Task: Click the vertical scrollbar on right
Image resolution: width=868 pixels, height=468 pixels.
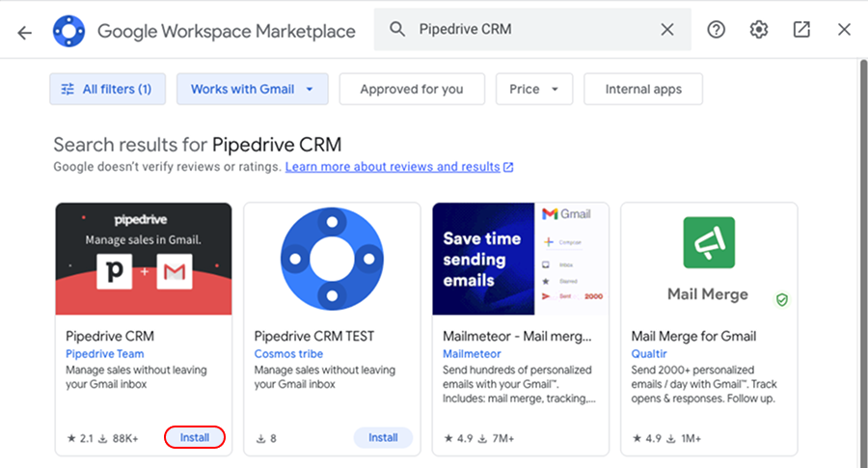Action: (x=861, y=241)
